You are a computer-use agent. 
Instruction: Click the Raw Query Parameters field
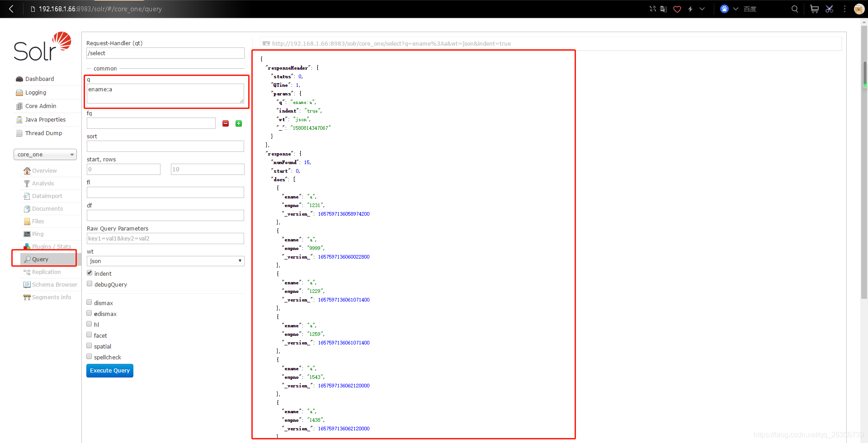(x=165, y=239)
